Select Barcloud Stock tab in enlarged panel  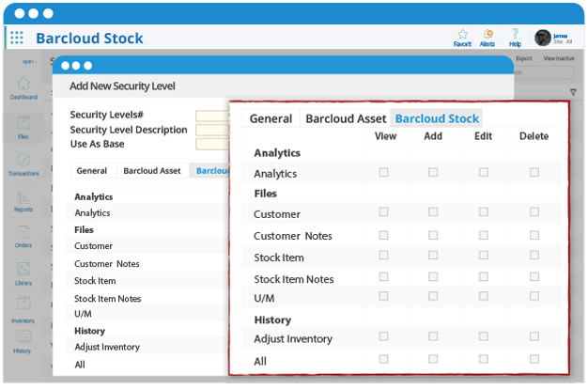437,118
